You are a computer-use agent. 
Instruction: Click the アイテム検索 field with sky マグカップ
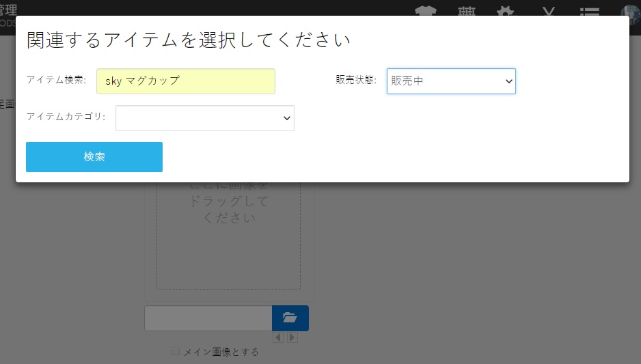pos(186,81)
